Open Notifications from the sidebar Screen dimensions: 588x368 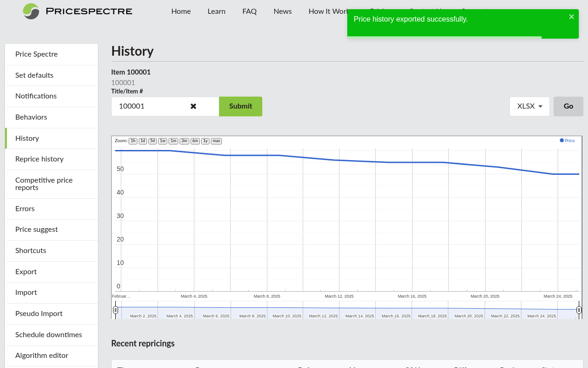[36, 96]
